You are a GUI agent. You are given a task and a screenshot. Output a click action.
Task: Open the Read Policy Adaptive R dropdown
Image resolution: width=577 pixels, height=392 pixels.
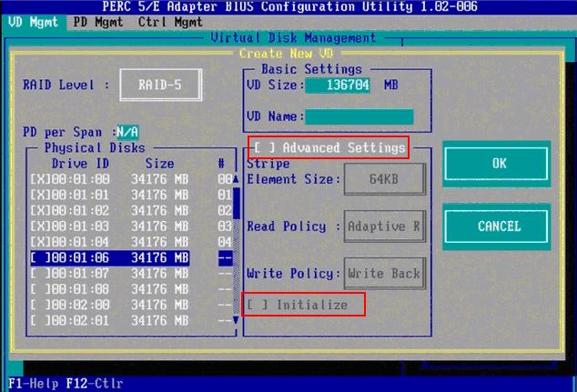(x=385, y=226)
